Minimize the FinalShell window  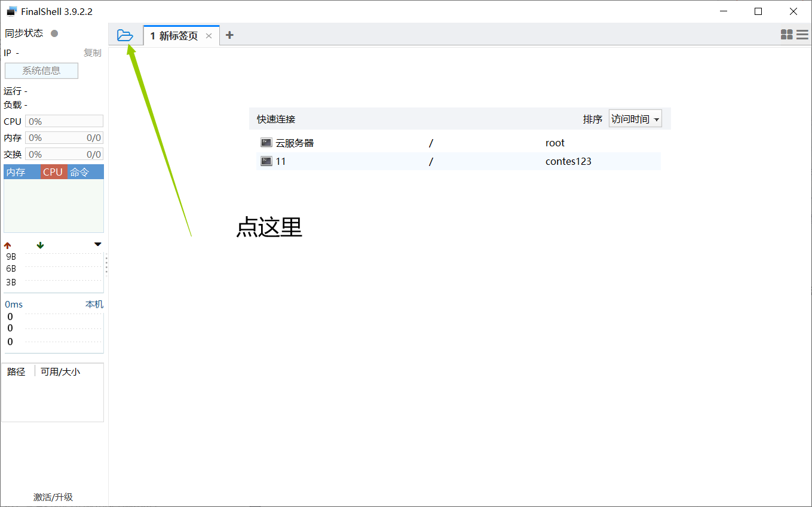click(724, 11)
